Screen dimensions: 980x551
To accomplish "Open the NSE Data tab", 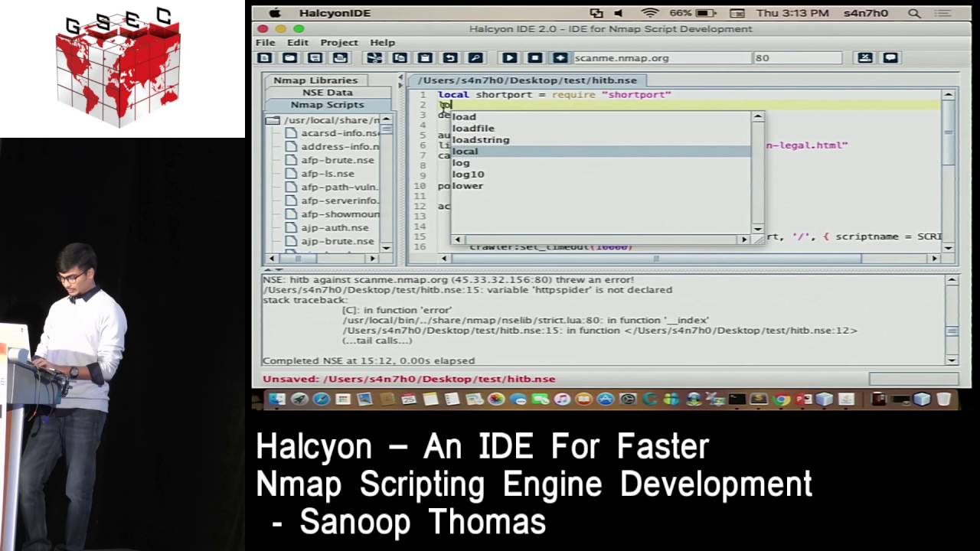I will 327,93.
